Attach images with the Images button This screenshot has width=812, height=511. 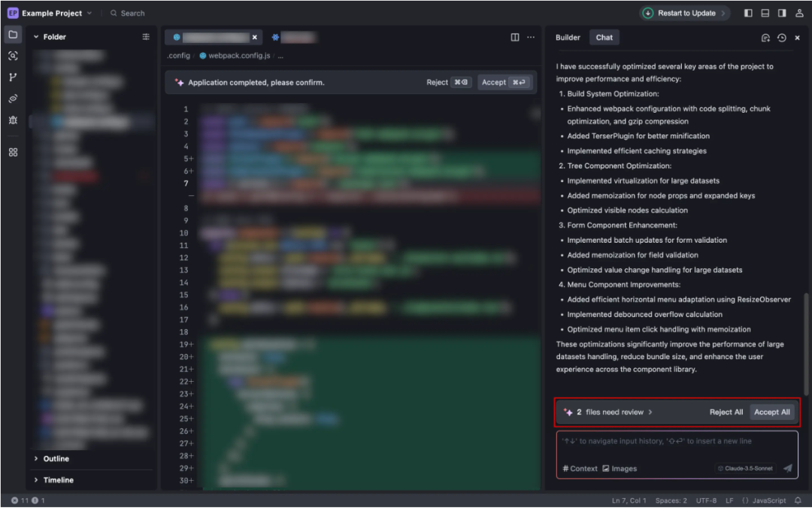click(x=620, y=469)
